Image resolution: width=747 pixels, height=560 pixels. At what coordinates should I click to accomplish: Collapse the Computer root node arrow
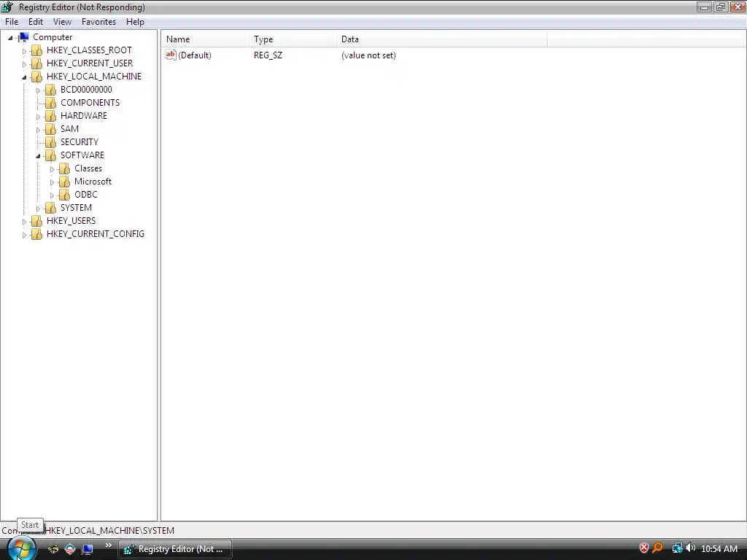click(x=10, y=38)
